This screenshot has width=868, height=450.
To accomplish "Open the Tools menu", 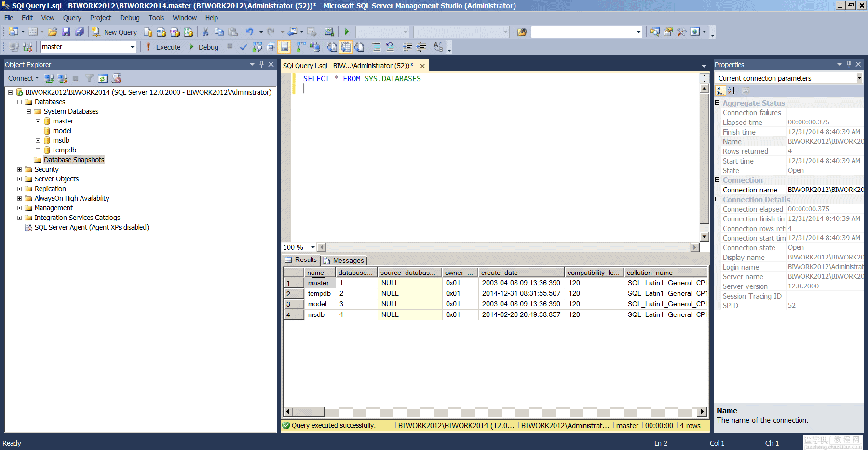I will [156, 18].
